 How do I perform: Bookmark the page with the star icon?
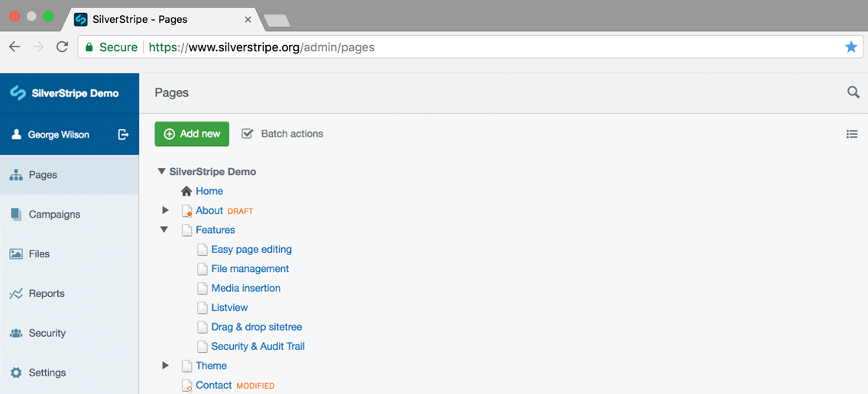point(851,47)
